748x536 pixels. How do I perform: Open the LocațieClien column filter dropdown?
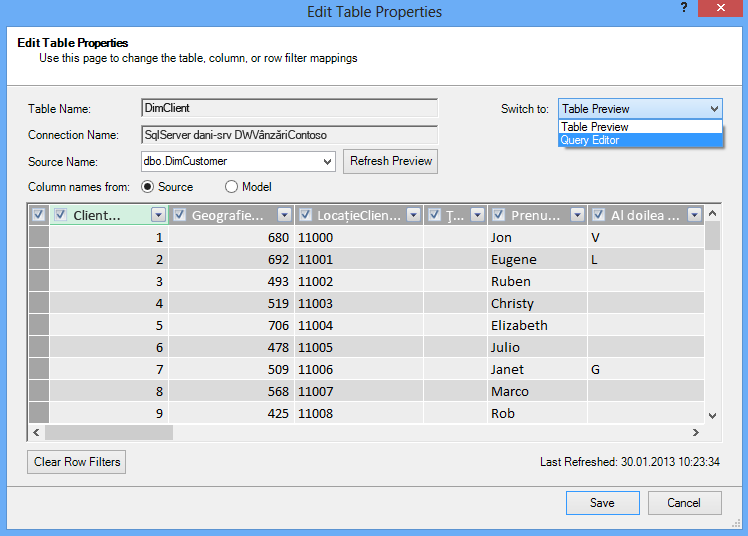pyautogui.click(x=413, y=215)
